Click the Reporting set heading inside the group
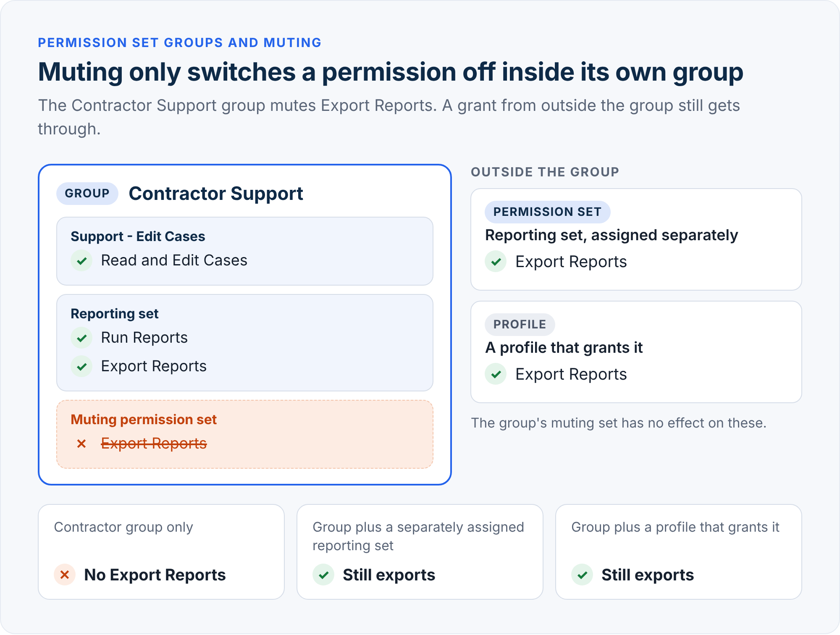840x635 pixels. 115,314
